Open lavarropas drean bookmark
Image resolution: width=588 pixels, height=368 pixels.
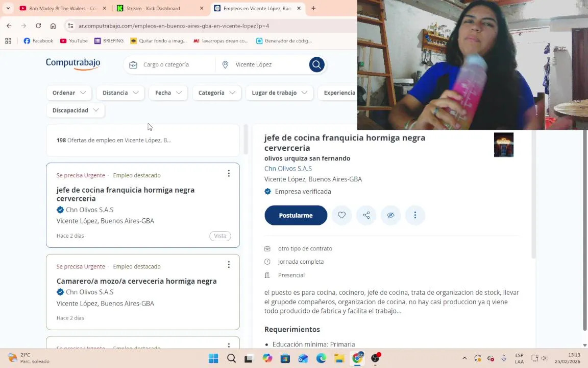[x=220, y=41]
